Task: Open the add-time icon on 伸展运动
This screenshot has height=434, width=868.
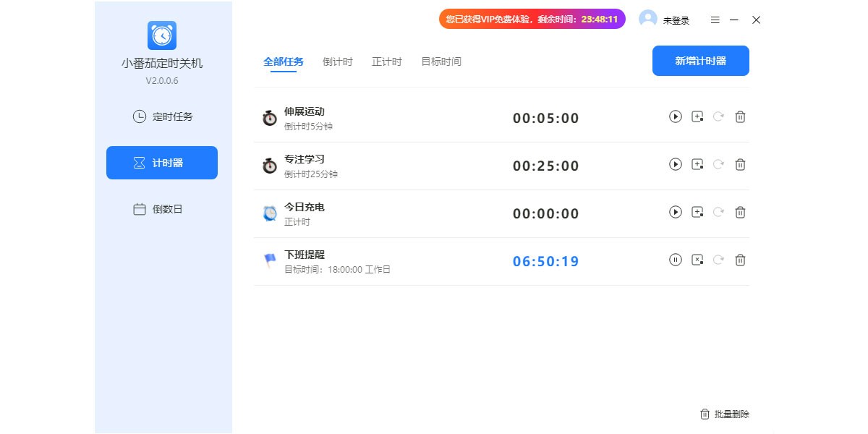Action: (697, 116)
